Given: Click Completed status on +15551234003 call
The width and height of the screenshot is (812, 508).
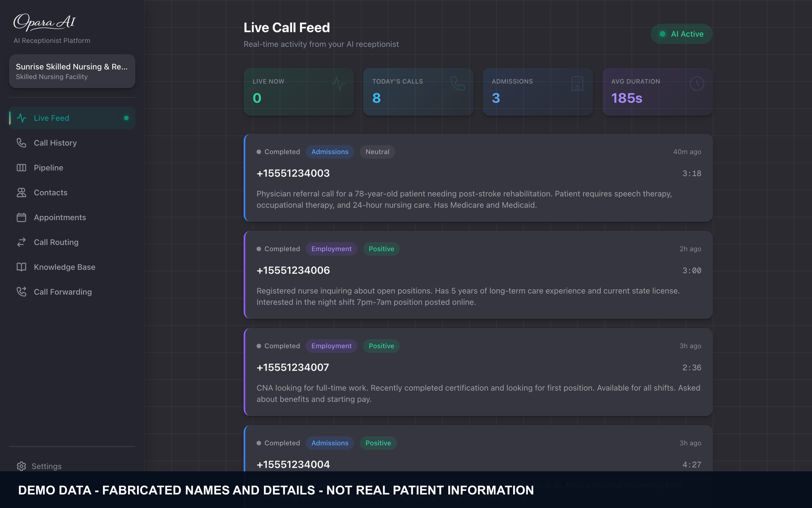Looking at the screenshot, I should (x=278, y=152).
